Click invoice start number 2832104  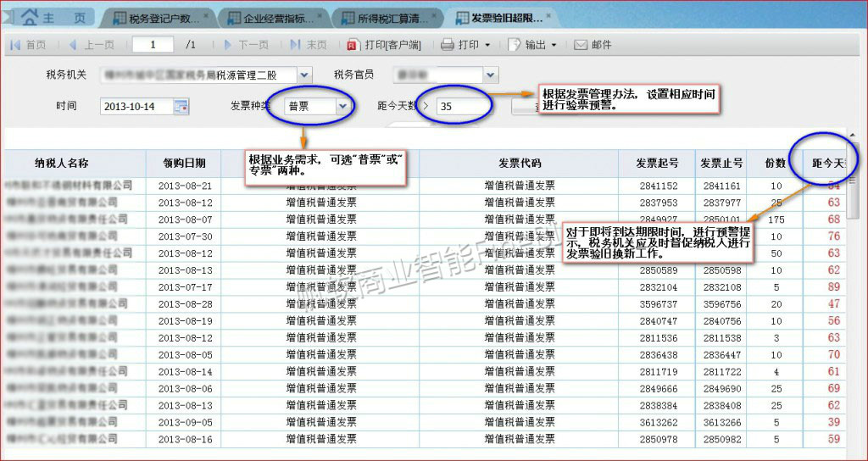pos(658,287)
